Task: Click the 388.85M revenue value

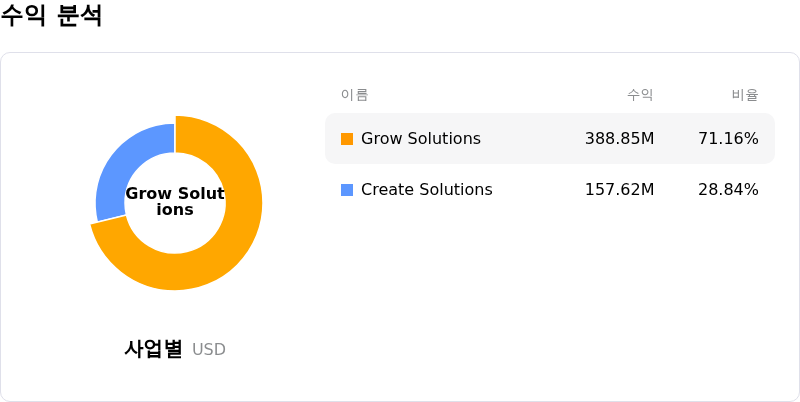Action: tap(619, 139)
